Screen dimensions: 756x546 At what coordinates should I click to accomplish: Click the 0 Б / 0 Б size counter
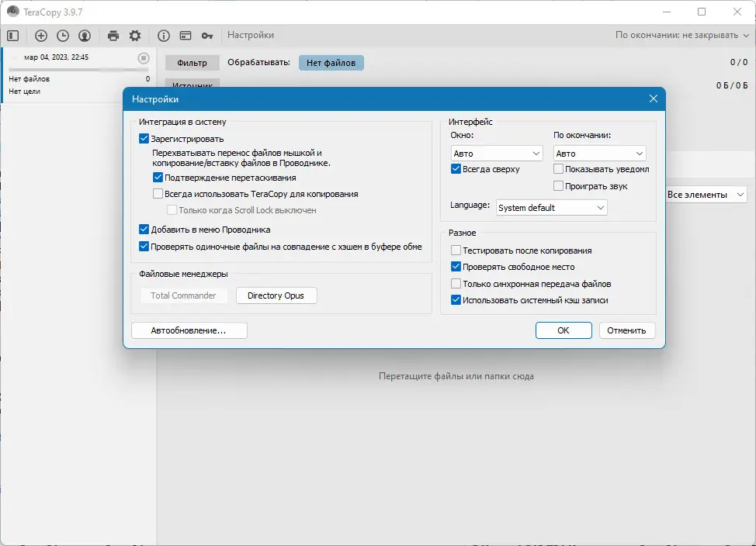pos(732,85)
